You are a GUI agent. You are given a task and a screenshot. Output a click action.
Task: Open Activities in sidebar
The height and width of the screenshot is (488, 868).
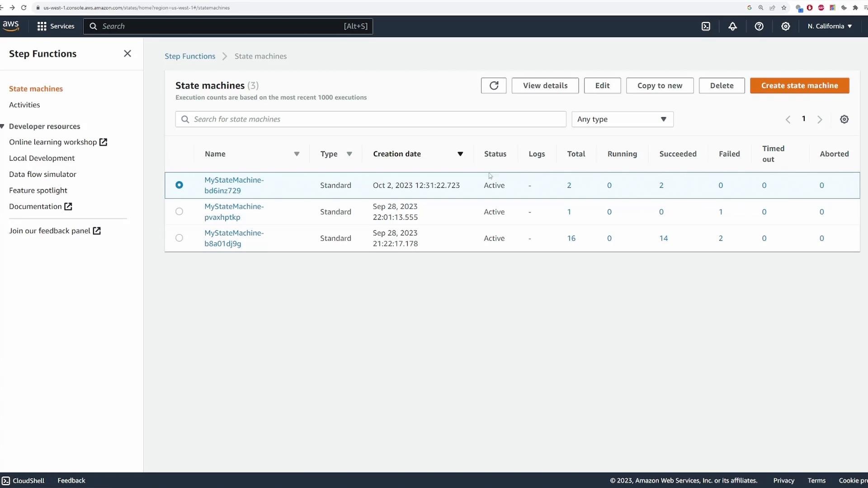click(x=24, y=105)
